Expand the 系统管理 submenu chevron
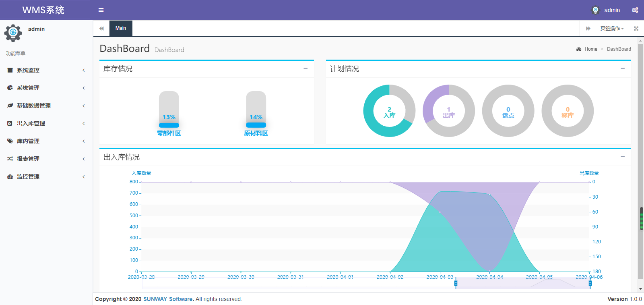This screenshot has height=305, width=644. pos(84,88)
